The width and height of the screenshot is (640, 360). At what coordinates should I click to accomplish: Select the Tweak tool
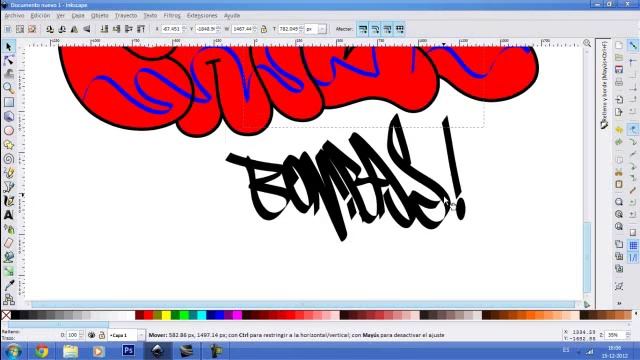pos(9,74)
